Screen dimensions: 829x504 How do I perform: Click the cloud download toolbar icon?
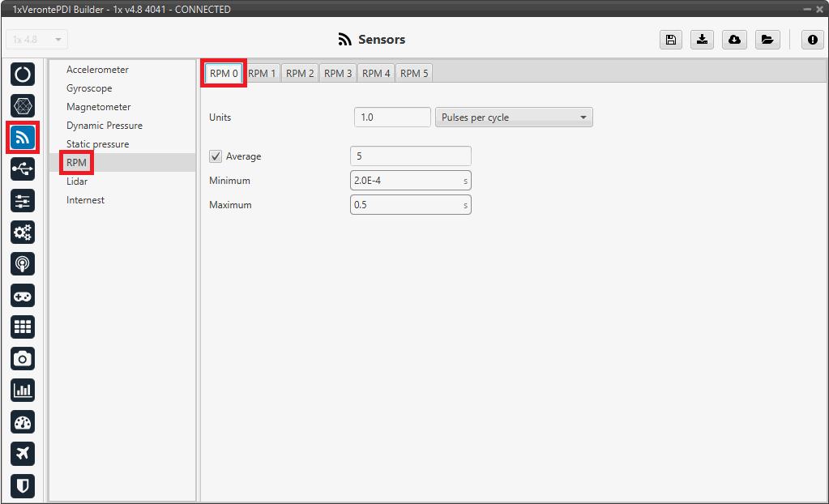pos(733,40)
